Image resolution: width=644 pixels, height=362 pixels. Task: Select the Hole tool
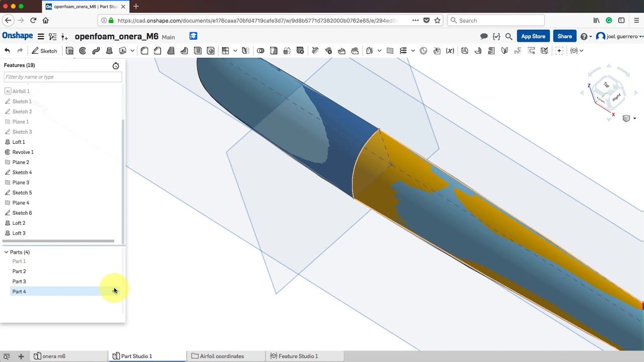pyautogui.click(x=211, y=51)
